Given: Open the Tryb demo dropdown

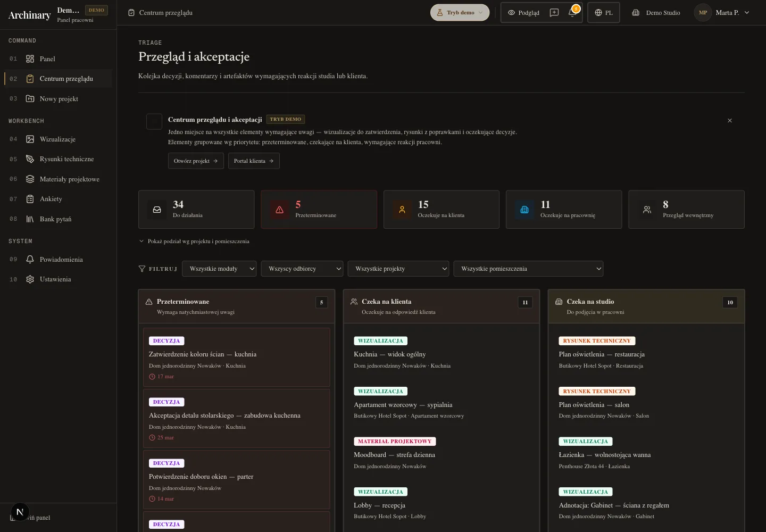Looking at the screenshot, I should [460, 13].
